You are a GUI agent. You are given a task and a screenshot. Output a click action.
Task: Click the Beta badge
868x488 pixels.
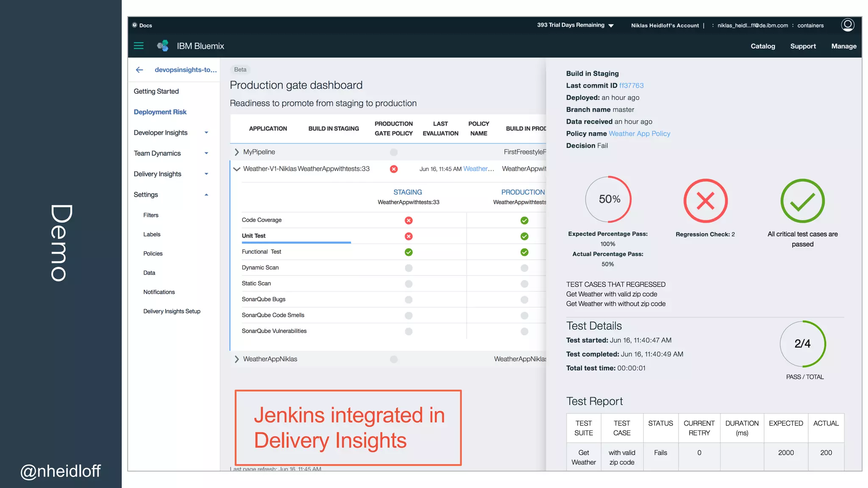240,69
